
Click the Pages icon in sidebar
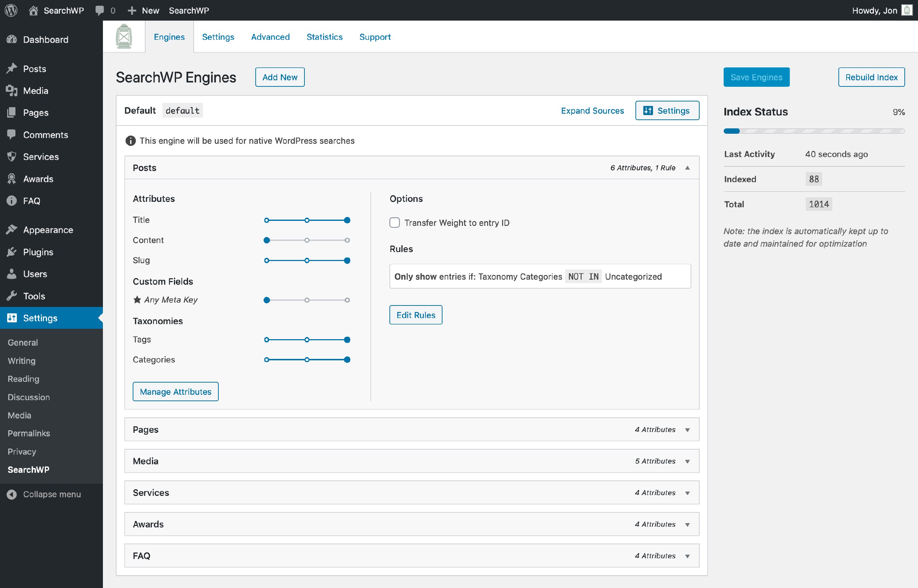12,112
